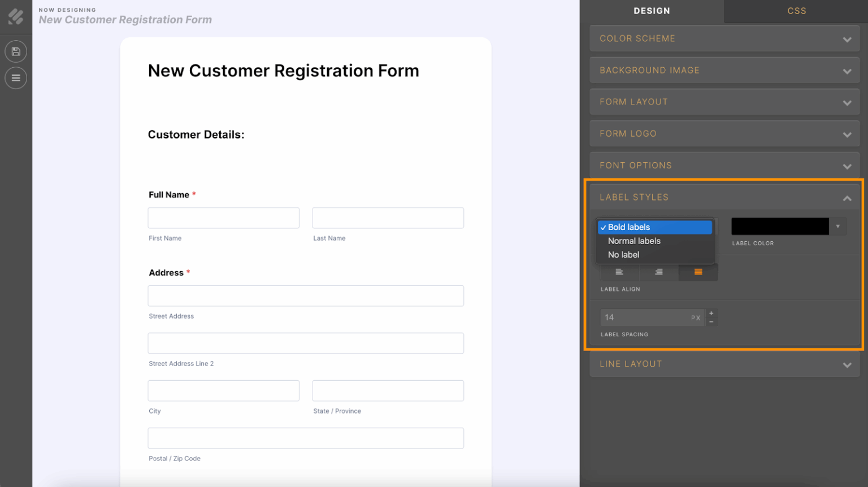This screenshot has height=487, width=868.
Task: Switch to the CSS tab
Action: [797, 10]
